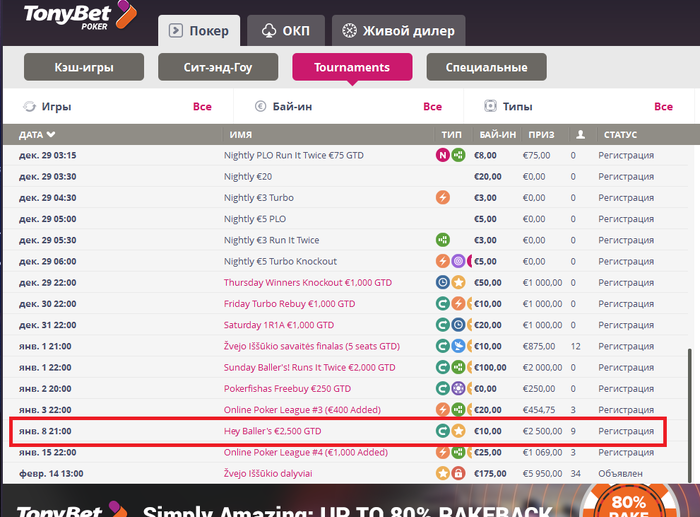Click the Игры refresh icon

(x=29, y=107)
